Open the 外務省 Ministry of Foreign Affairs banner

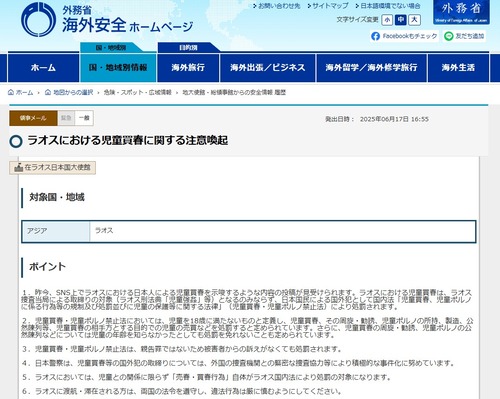tap(461, 12)
